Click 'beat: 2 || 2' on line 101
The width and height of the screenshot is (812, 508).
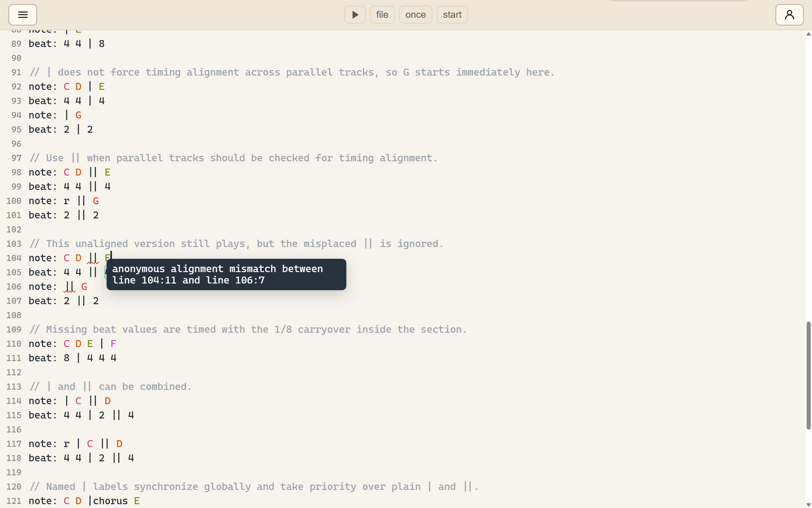64,215
